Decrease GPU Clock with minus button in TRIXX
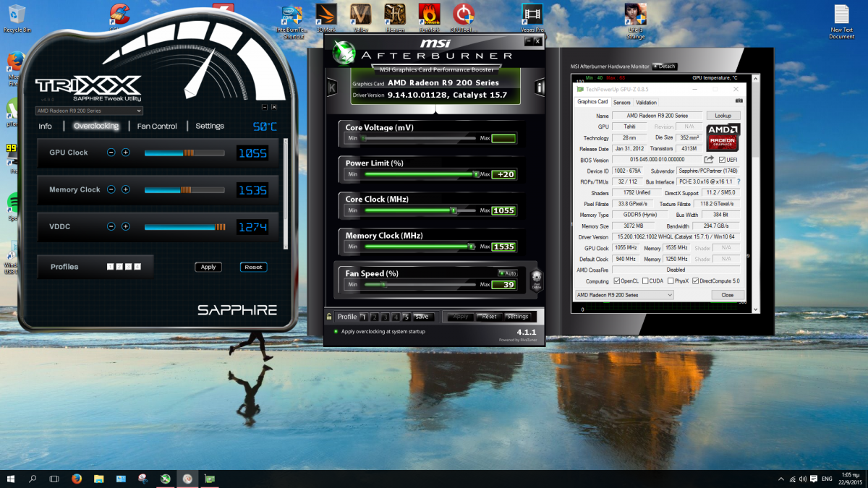 click(x=111, y=153)
